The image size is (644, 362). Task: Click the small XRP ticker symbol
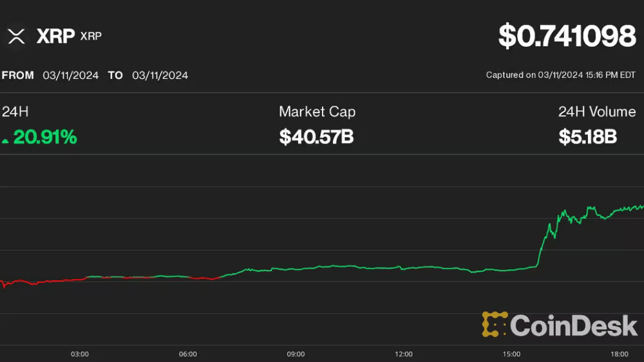pos(91,36)
